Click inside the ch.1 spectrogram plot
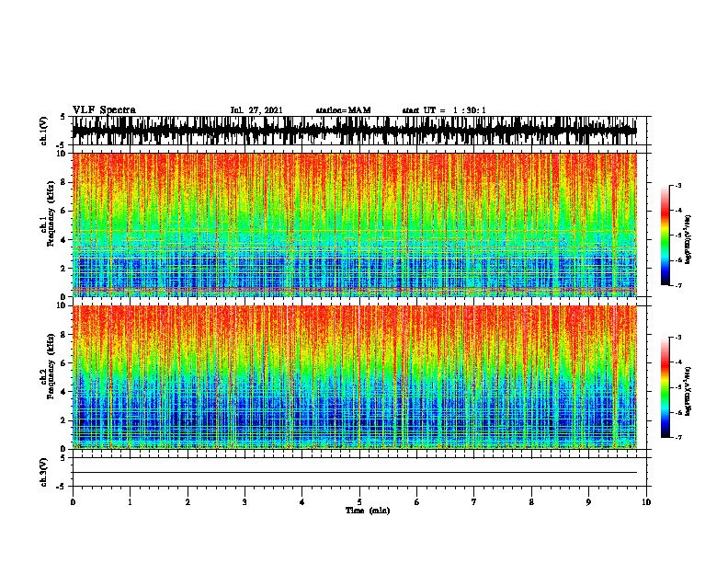 coord(355,224)
